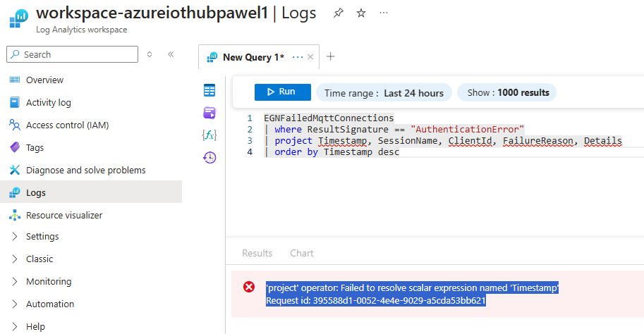Close the New Query 1 tab
Image resolution: width=644 pixels, height=334 pixels.
310,57
